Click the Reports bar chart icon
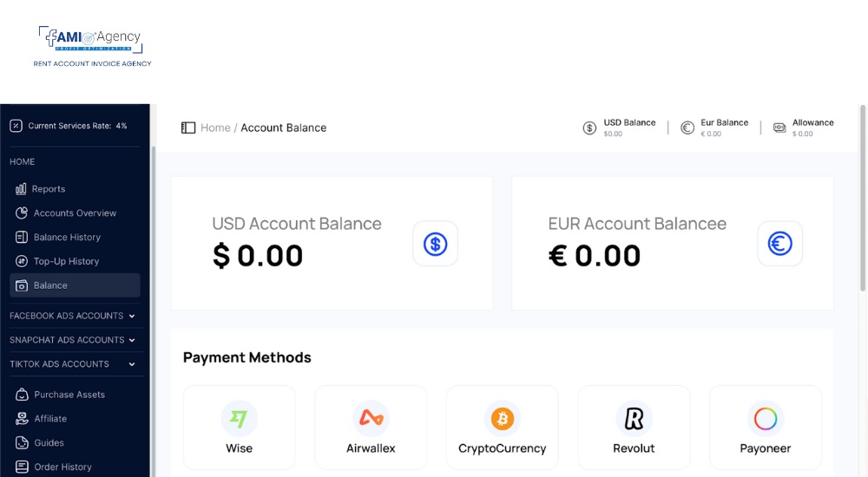Screen dimensions: 868x477 [x=21, y=189]
